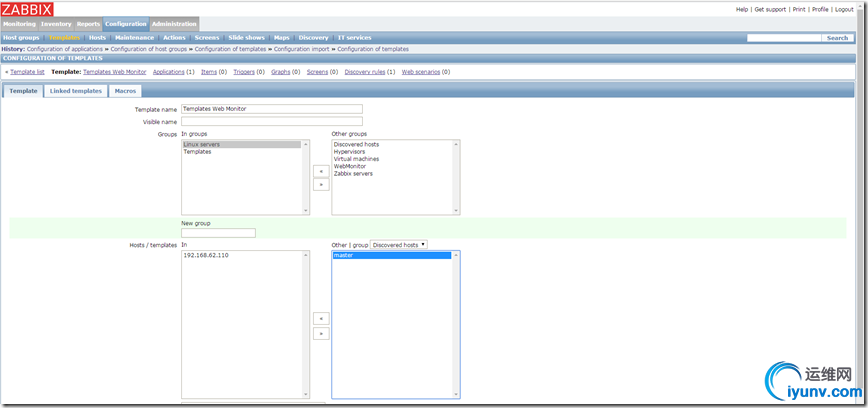Open the Profile link
The image size is (868, 408).
tap(820, 9)
